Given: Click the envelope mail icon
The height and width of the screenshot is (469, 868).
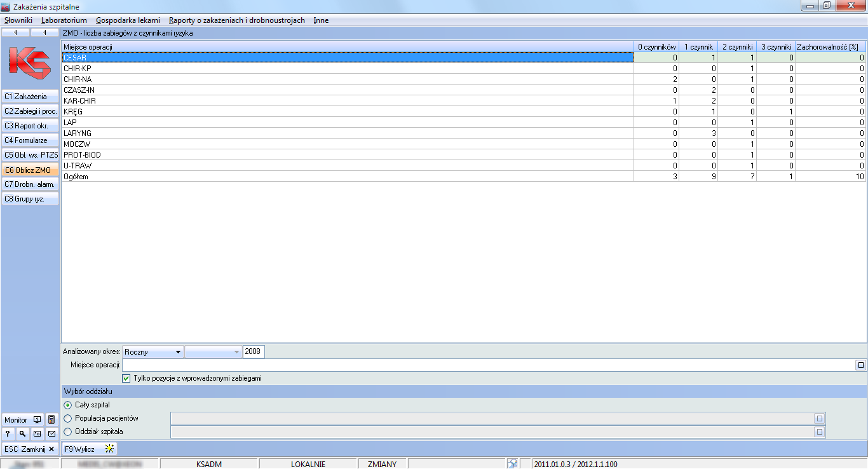Looking at the screenshot, I should (51, 434).
